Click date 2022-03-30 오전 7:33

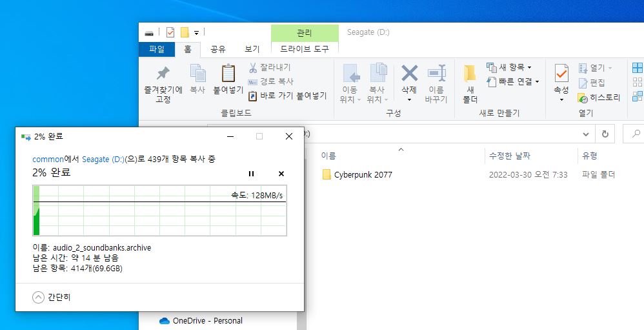[x=528, y=174]
